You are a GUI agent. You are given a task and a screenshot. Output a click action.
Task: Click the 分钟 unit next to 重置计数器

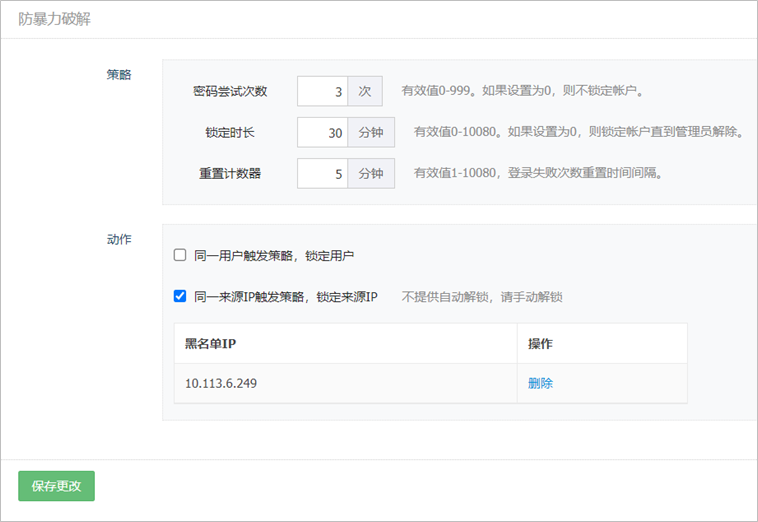[371, 173]
